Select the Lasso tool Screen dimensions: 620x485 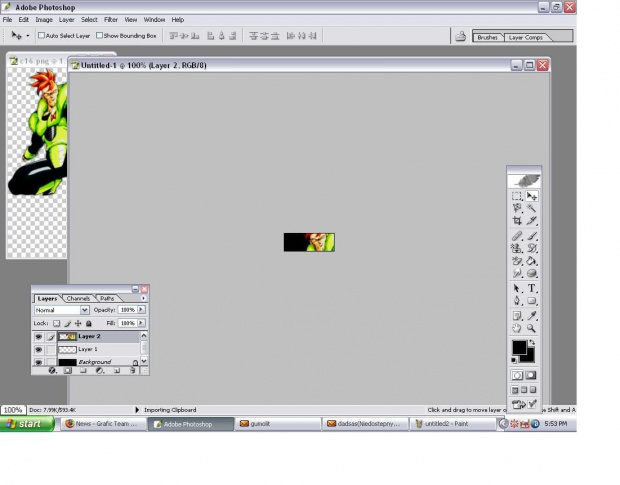tap(517, 208)
